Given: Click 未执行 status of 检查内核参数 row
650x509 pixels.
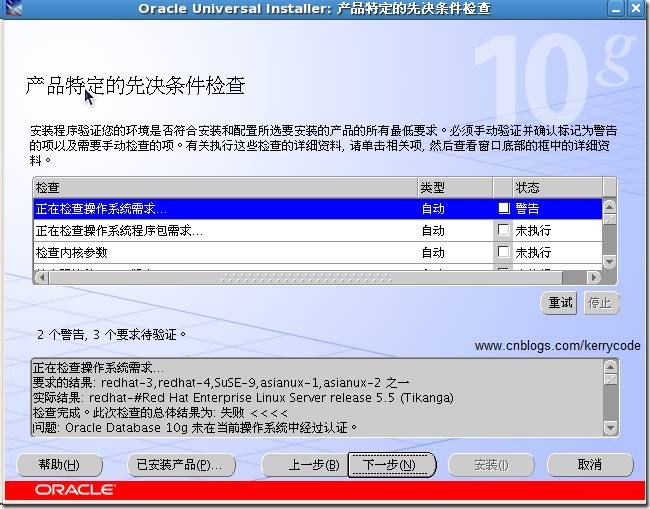Looking at the screenshot, I should (x=533, y=252).
